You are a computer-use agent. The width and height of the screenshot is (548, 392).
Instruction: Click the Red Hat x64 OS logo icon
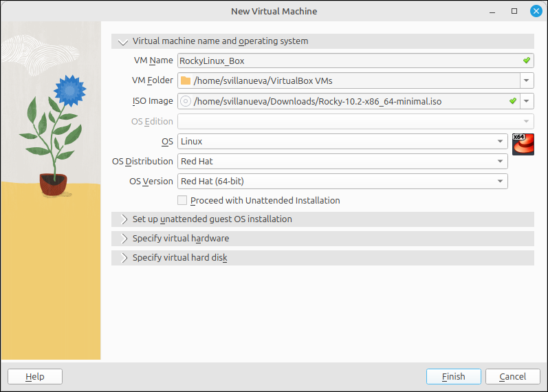(x=523, y=144)
